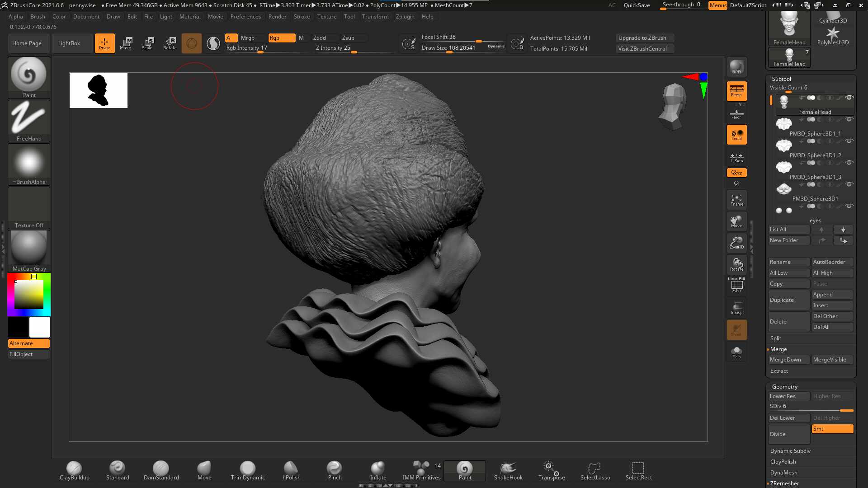The width and height of the screenshot is (868, 488).
Task: Frame the model in viewport
Action: (736, 200)
